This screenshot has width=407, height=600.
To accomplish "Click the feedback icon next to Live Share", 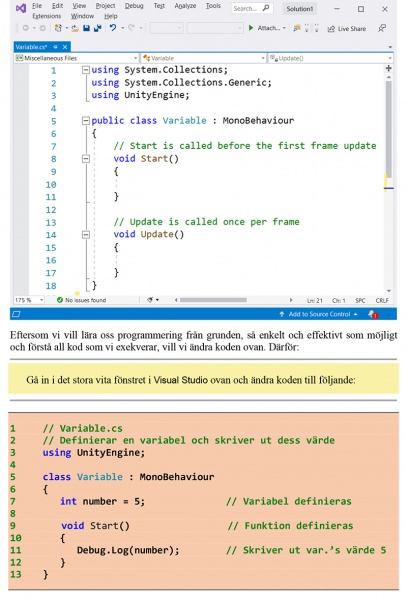I will click(x=382, y=28).
